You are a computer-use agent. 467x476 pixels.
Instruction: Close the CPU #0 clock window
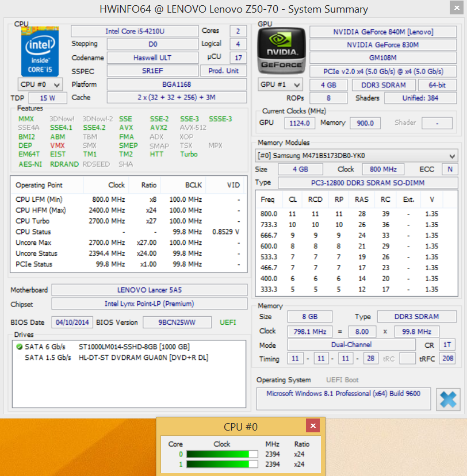point(313,425)
